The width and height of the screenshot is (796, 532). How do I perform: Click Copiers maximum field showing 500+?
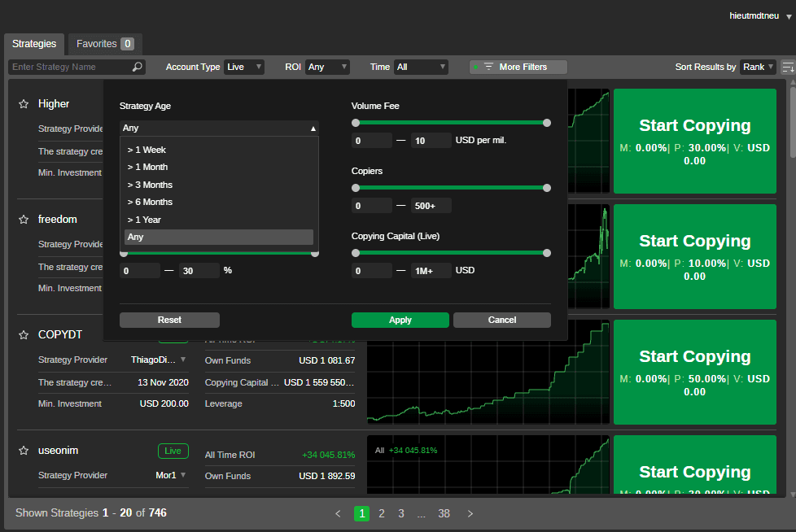(431, 206)
